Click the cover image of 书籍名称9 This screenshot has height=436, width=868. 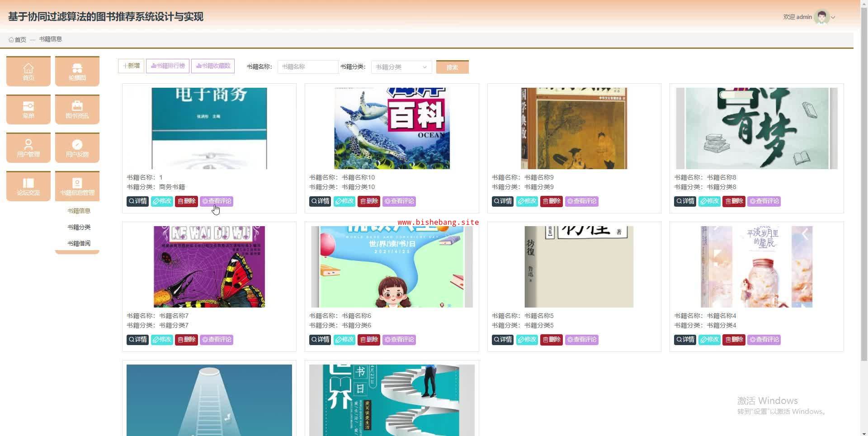(574, 128)
